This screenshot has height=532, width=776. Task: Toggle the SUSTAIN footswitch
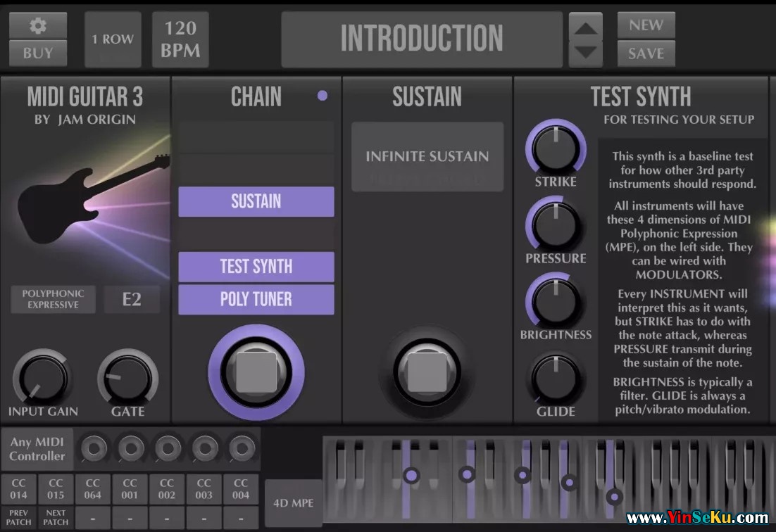(427, 372)
